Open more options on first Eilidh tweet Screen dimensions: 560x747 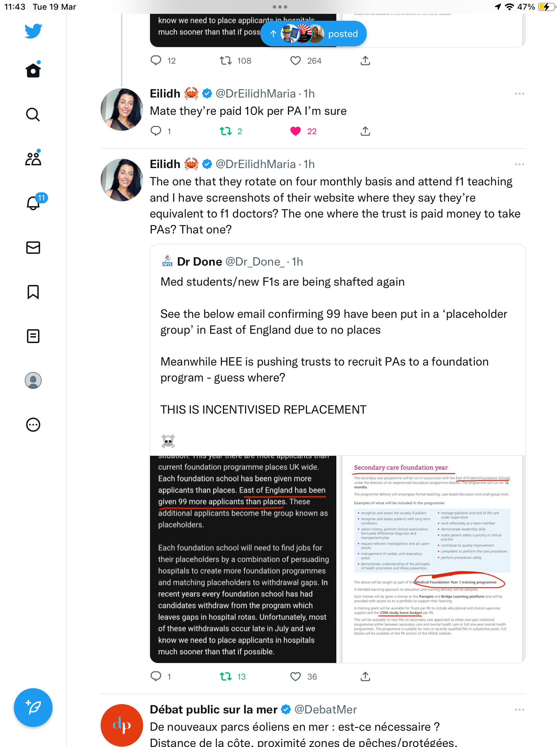point(519,94)
